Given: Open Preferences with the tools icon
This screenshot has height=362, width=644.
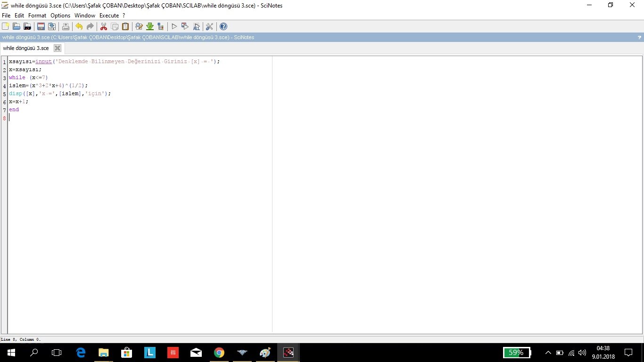Looking at the screenshot, I should pos(210,26).
